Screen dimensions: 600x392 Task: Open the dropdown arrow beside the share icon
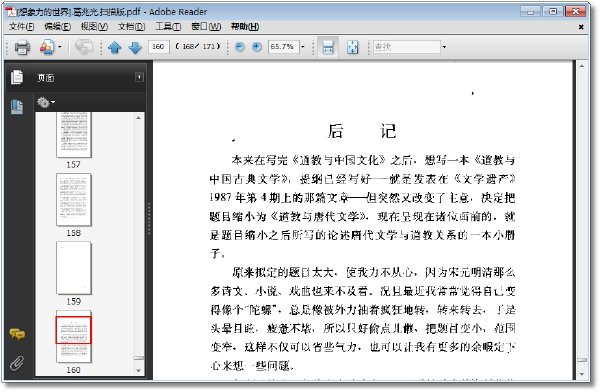click(x=60, y=47)
